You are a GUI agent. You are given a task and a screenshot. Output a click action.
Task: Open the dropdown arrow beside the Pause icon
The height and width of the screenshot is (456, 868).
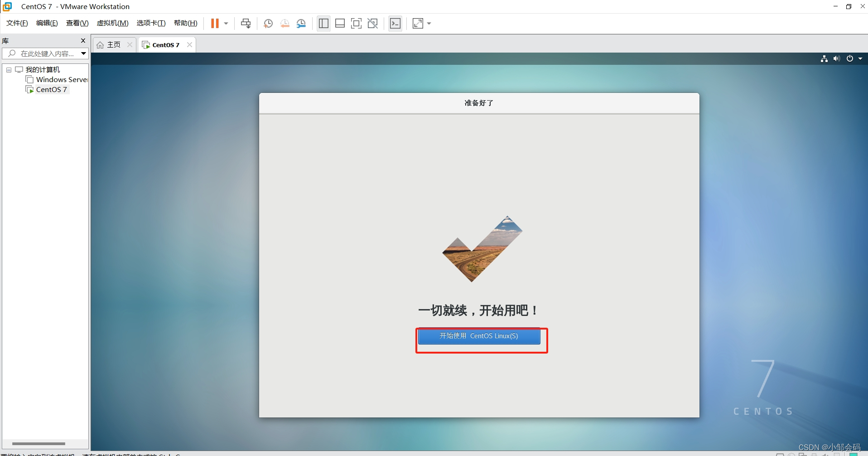[226, 24]
